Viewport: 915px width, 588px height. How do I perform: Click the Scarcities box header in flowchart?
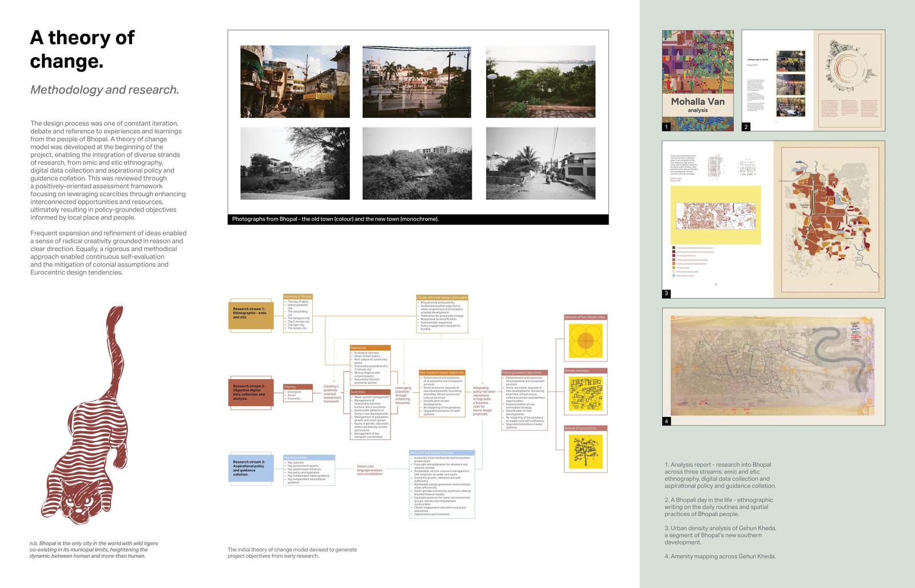click(x=369, y=392)
